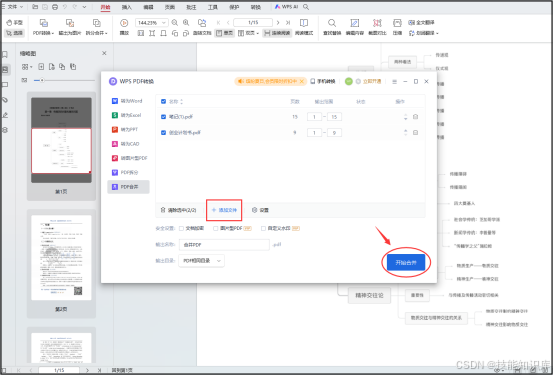Click the toolbar page number field 1/15
554x376 pixels.
[x=253, y=23]
